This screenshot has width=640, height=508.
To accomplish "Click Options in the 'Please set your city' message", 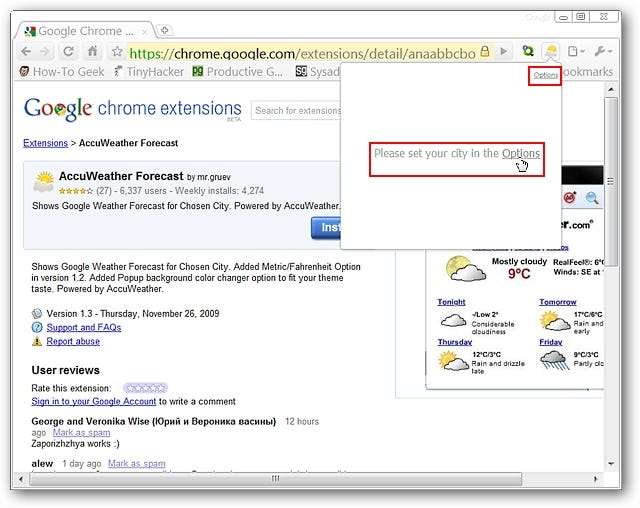I will (520, 153).
